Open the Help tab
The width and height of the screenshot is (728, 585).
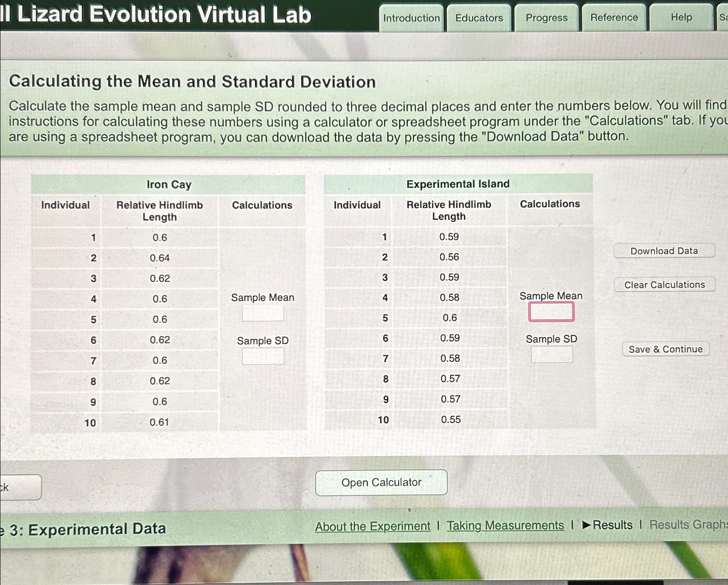[681, 18]
